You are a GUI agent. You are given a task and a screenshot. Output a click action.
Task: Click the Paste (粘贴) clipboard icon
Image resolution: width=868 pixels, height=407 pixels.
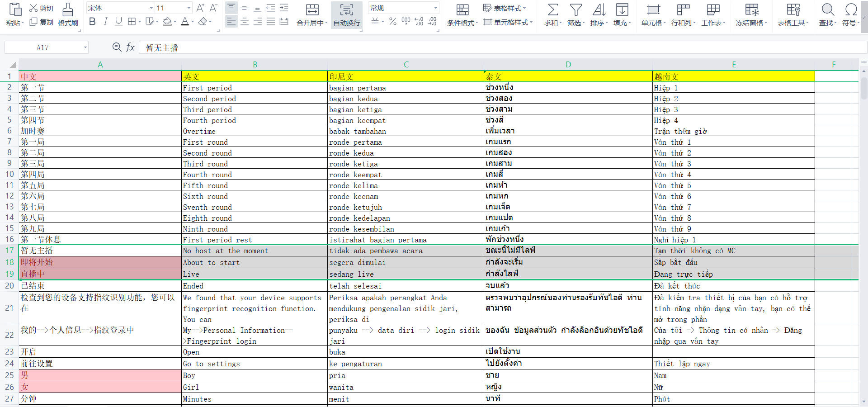(x=15, y=9)
